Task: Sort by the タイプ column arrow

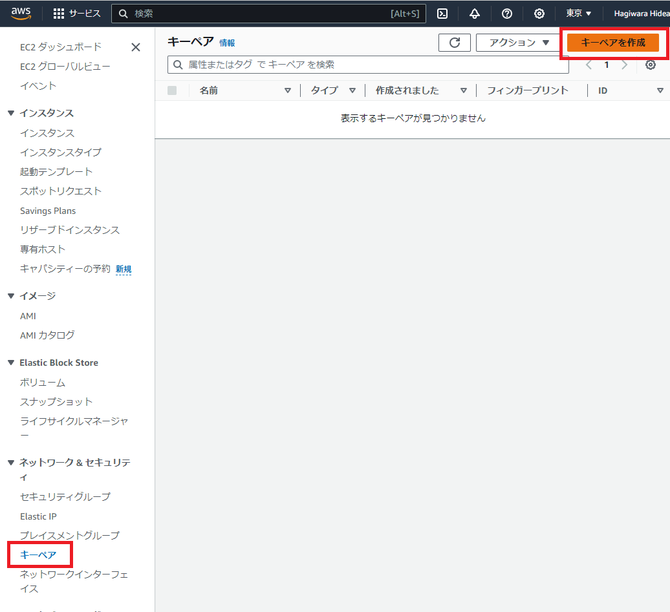Action: [352, 90]
